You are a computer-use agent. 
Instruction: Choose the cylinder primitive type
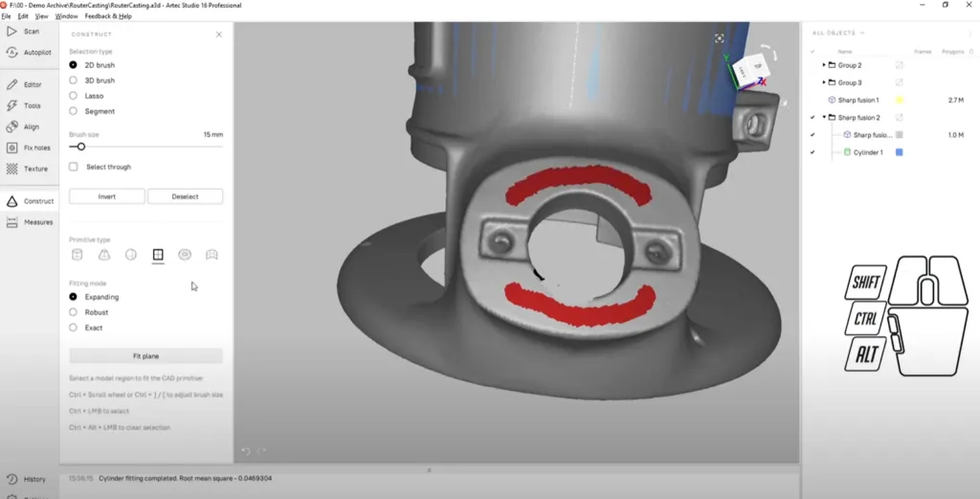click(x=77, y=255)
